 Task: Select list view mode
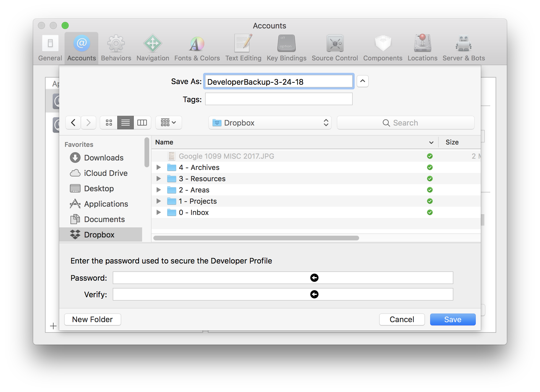tap(125, 122)
